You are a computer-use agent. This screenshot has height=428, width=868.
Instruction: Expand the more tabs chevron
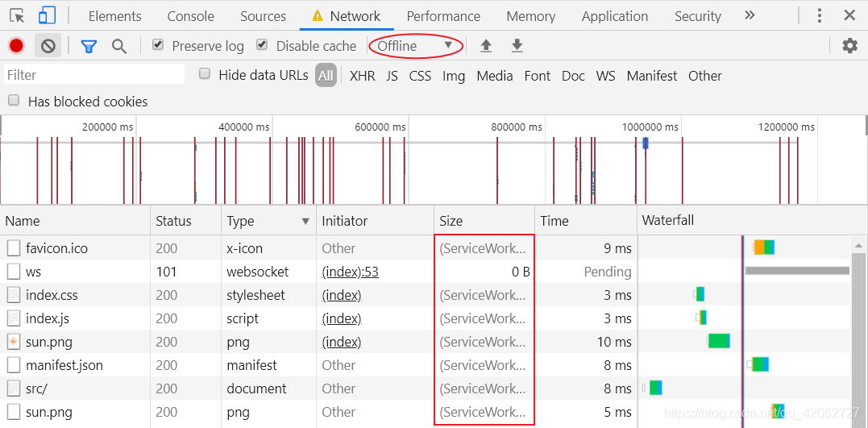tap(750, 15)
